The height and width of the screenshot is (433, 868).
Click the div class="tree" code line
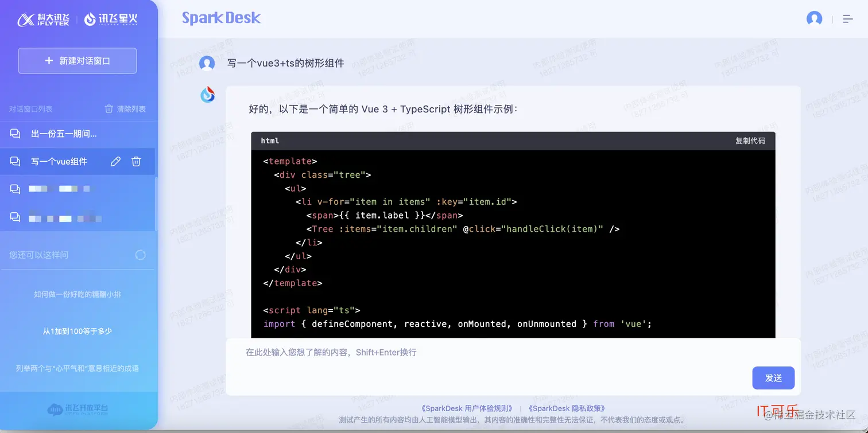coord(323,175)
